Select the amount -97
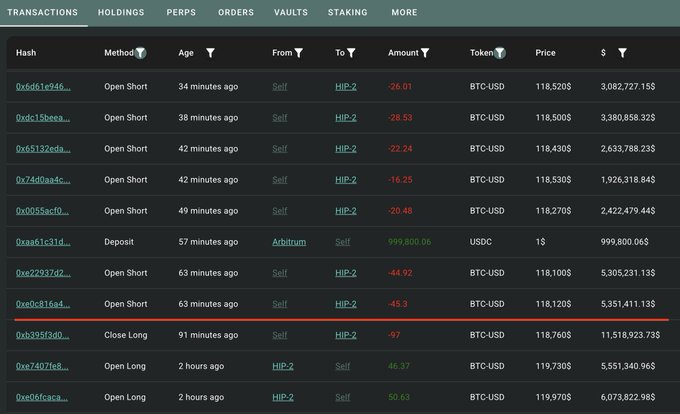The width and height of the screenshot is (680, 414). 394,335
